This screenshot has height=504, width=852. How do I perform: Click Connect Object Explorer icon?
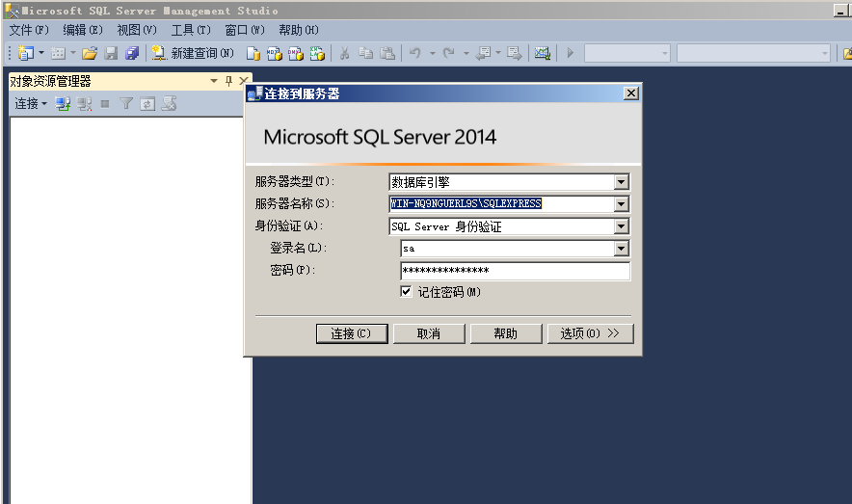coord(63,103)
